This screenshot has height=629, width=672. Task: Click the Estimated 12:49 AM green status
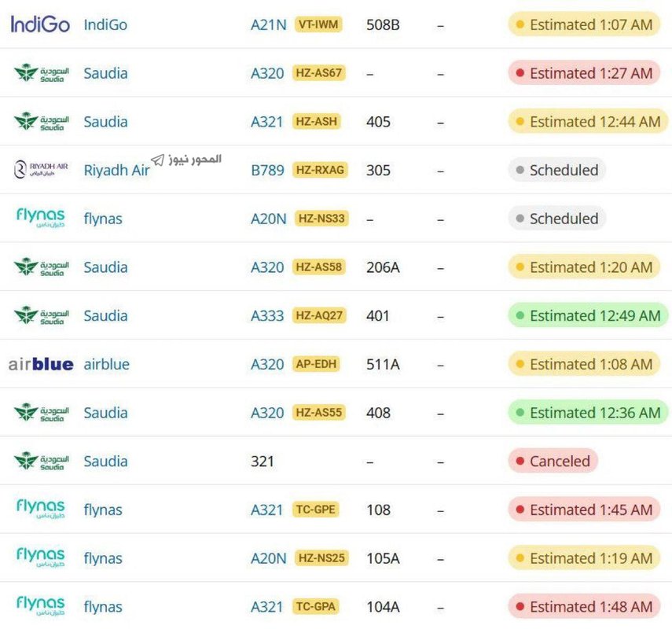point(589,315)
